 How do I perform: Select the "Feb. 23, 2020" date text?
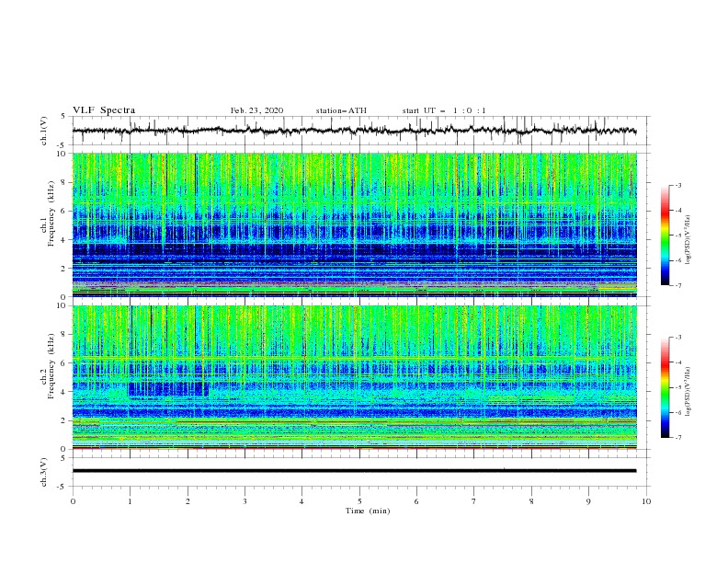coord(256,110)
